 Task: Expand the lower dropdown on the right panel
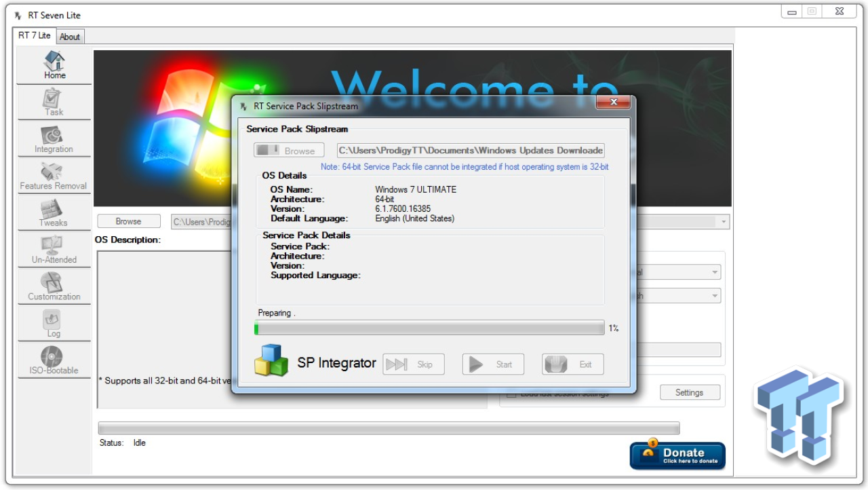click(715, 296)
